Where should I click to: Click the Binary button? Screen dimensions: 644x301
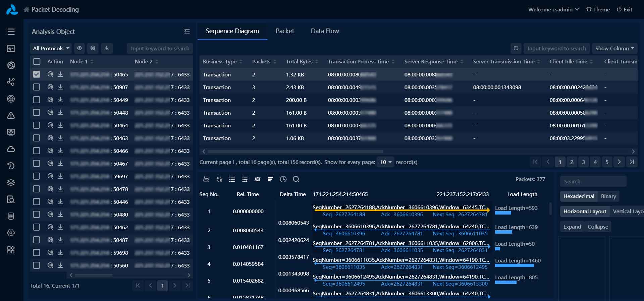[608, 196]
